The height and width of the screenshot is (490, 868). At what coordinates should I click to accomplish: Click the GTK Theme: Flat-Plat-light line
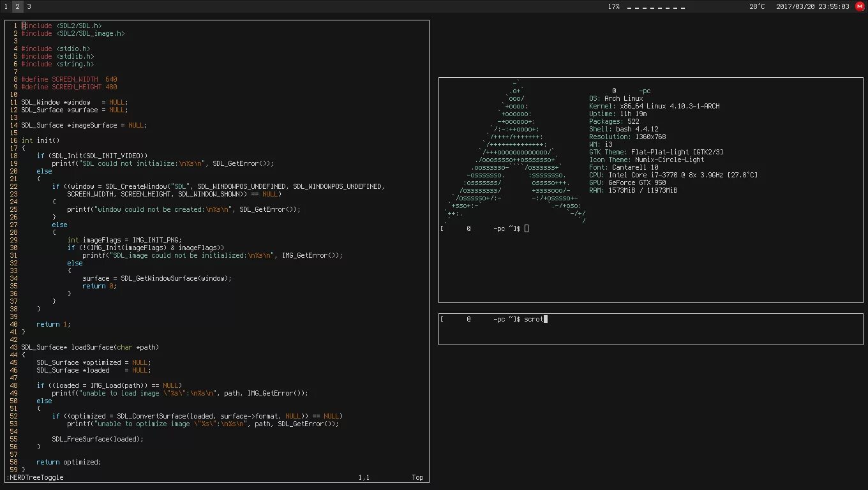(x=656, y=152)
